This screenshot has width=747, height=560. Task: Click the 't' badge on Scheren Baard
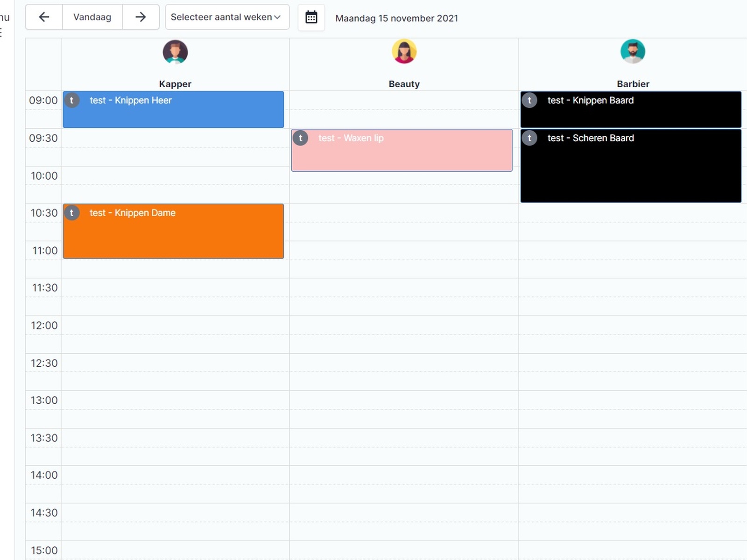coord(529,138)
